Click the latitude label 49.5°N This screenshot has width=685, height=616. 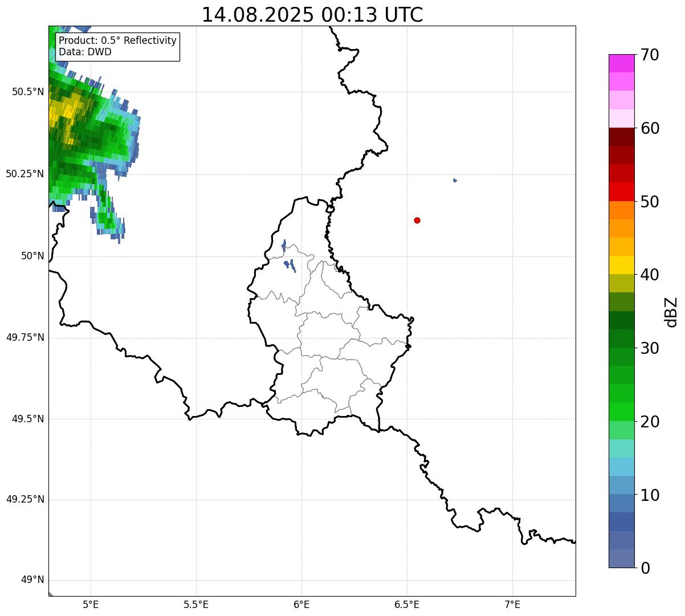click(28, 419)
